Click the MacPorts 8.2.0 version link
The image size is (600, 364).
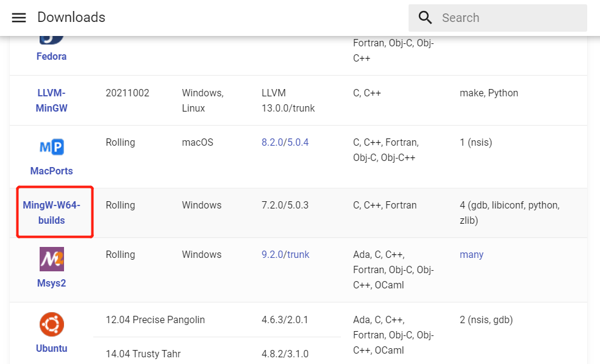pyautogui.click(x=272, y=143)
